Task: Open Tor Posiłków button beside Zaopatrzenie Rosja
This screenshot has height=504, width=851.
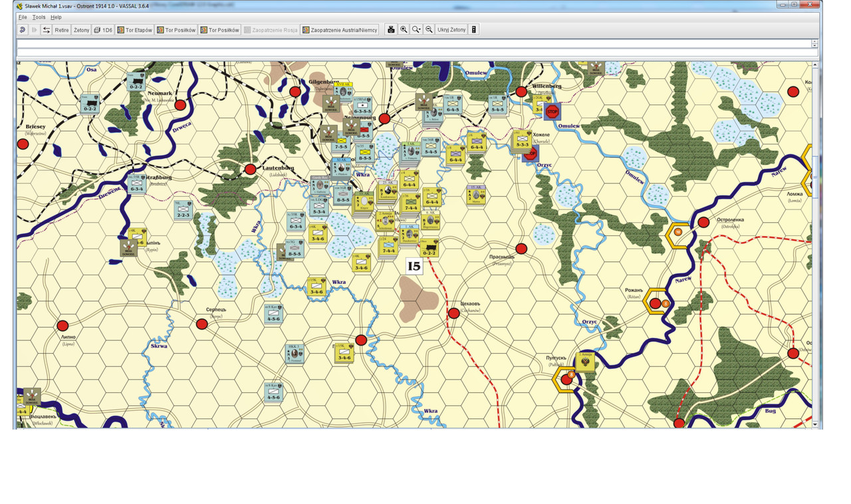Action: (220, 30)
